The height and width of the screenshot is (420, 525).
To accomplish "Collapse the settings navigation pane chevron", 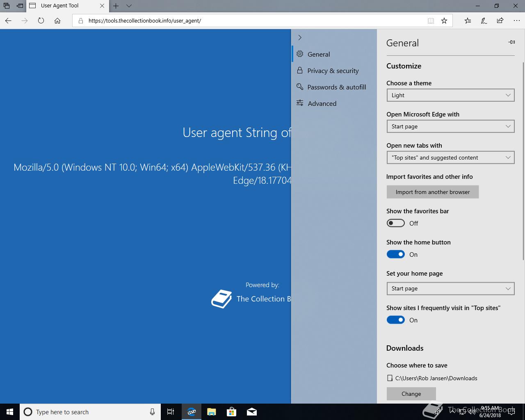I will tap(300, 37).
